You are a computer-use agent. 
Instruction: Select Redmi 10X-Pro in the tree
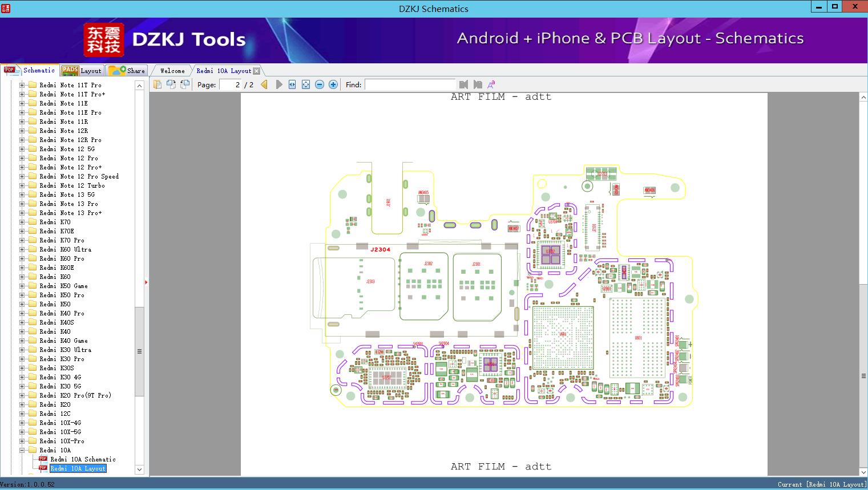(62, 441)
